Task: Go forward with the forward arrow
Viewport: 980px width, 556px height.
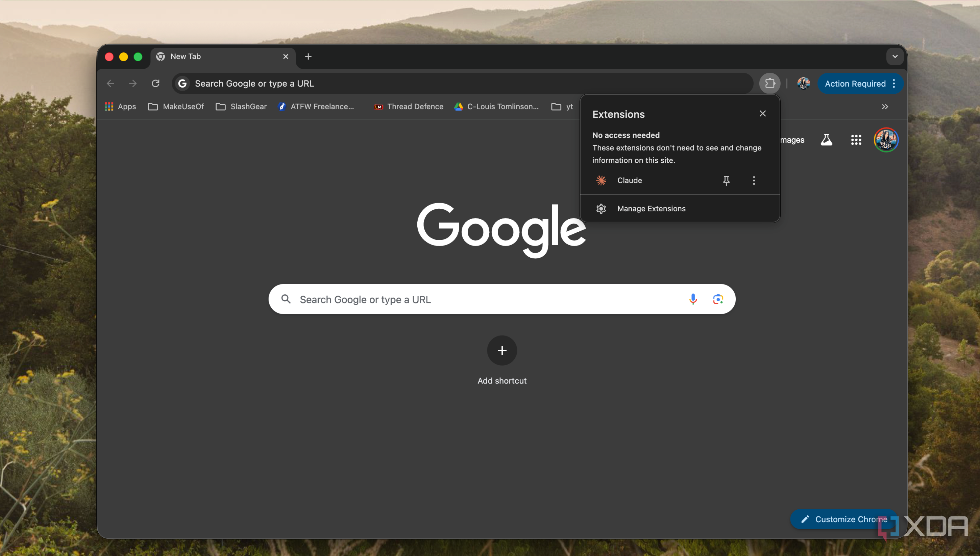Action: [133, 83]
